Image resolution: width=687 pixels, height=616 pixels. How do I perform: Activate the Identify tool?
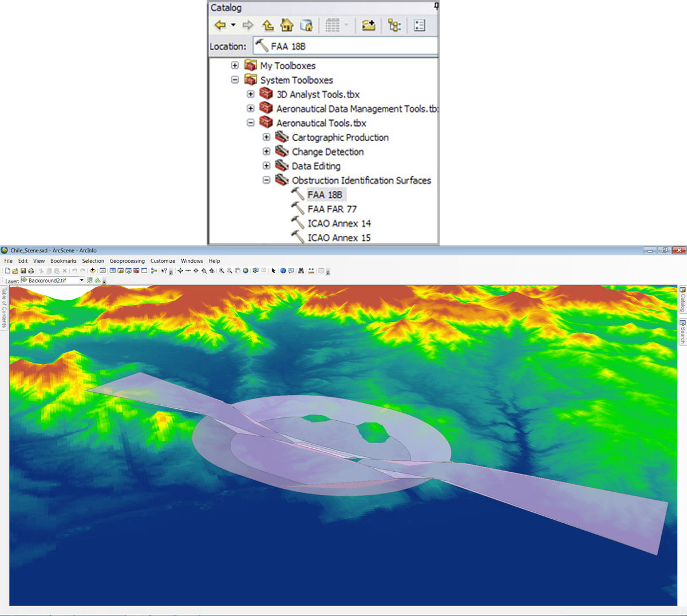282,271
